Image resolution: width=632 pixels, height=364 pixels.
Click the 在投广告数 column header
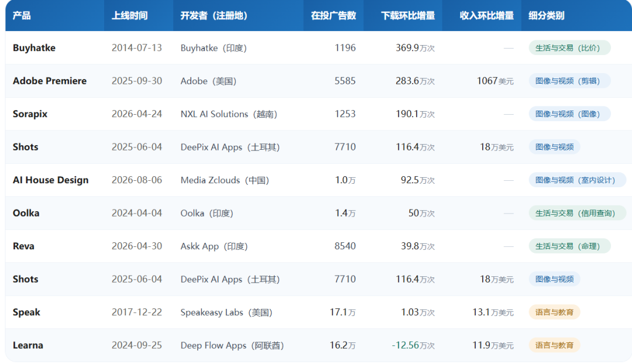point(334,16)
